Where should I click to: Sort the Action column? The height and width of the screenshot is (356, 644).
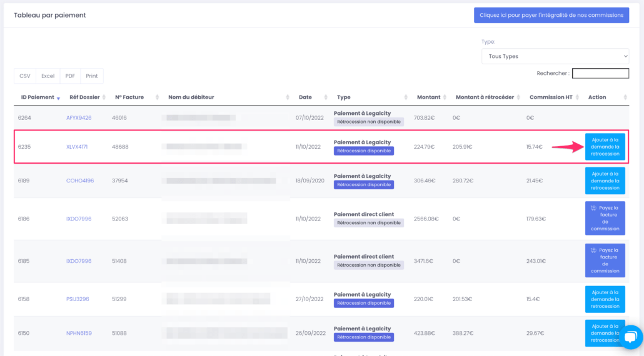click(596, 97)
